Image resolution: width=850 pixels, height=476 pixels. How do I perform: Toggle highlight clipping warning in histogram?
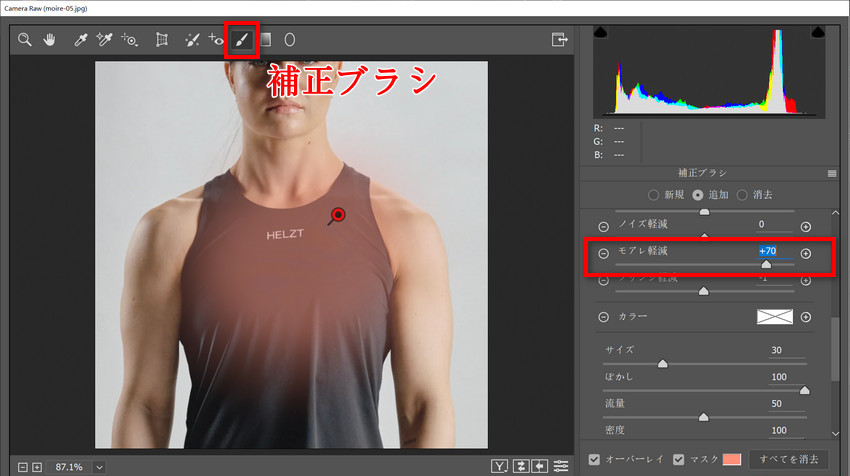tap(818, 33)
